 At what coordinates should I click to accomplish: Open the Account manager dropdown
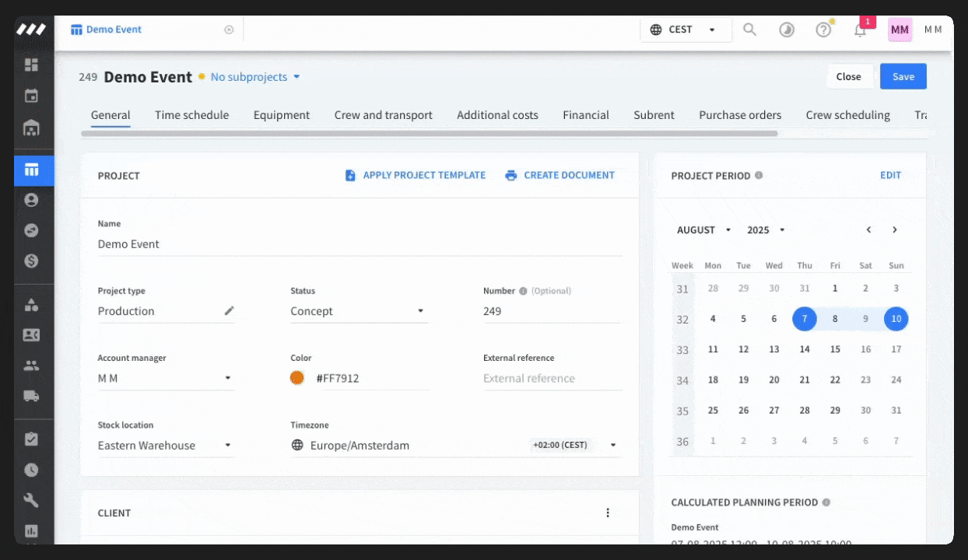pos(166,378)
